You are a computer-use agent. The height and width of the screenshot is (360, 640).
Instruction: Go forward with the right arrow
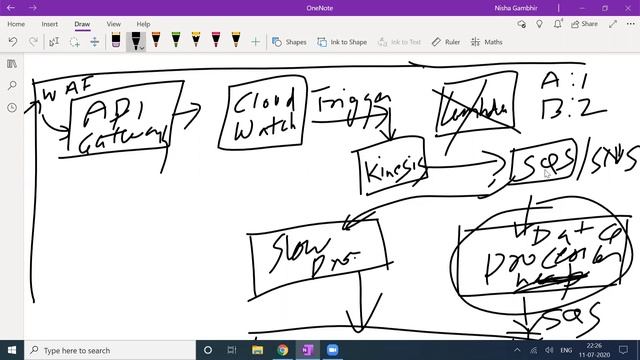tap(33, 8)
